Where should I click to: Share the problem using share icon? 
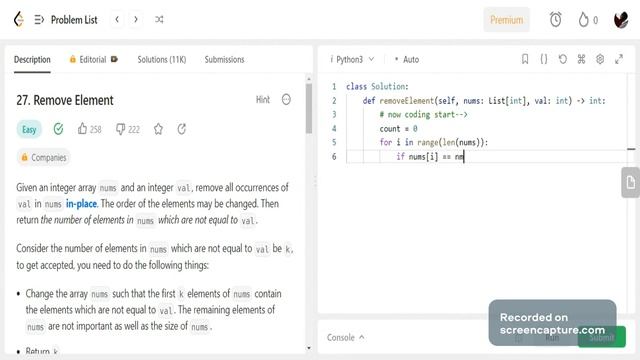(182, 129)
